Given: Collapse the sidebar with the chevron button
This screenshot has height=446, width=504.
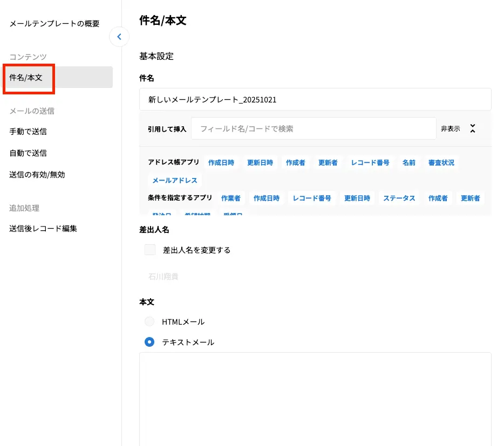Looking at the screenshot, I should click(119, 37).
